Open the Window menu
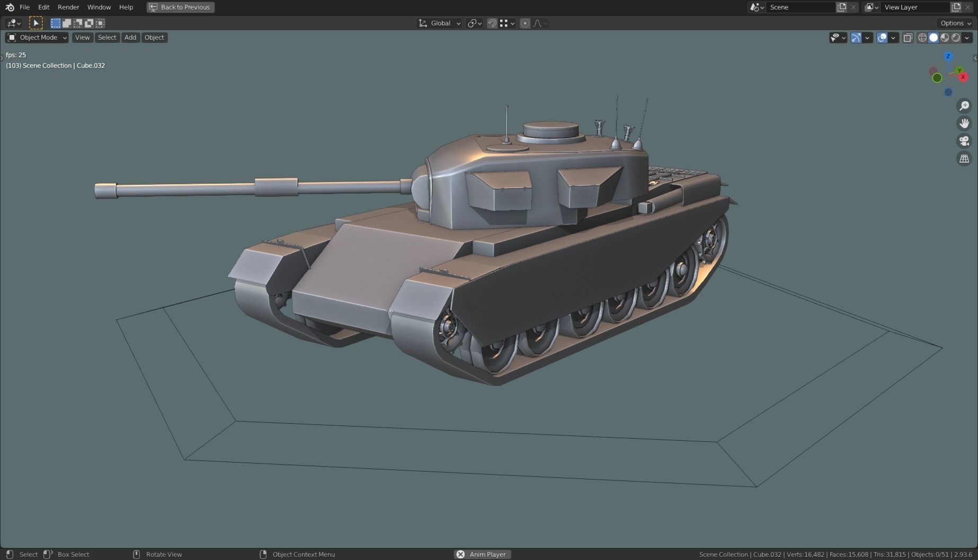This screenshot has height=560, width=978. coord(99,7)
